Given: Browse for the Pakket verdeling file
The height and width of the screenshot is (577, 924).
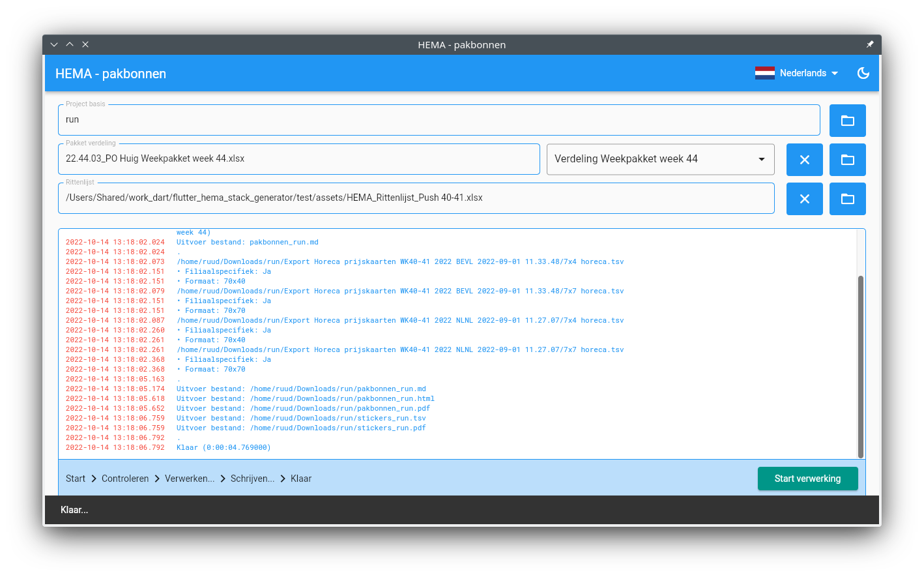Looking at the screenshot, I should [847, 160].
